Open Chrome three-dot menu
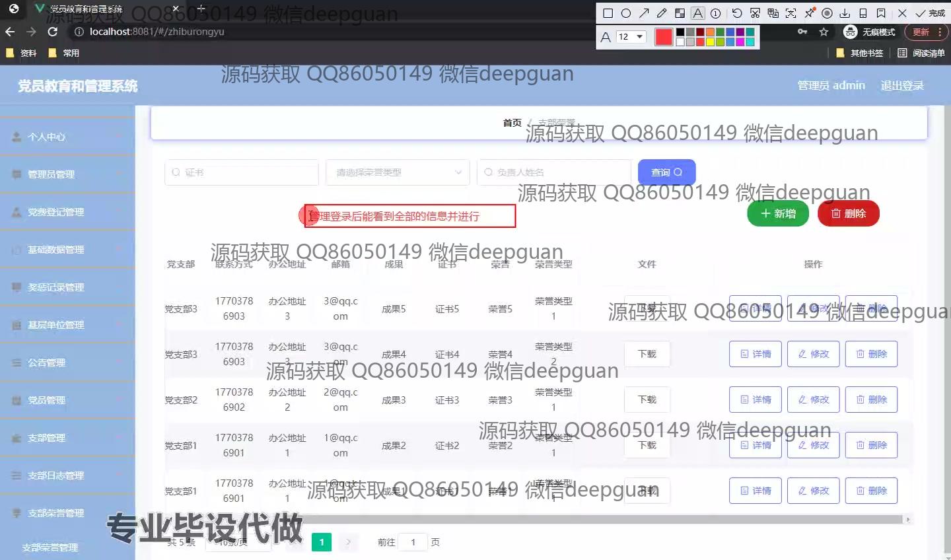Image resolution: width=951 pixels, height=560 pixels. click(x=940, y=32)
